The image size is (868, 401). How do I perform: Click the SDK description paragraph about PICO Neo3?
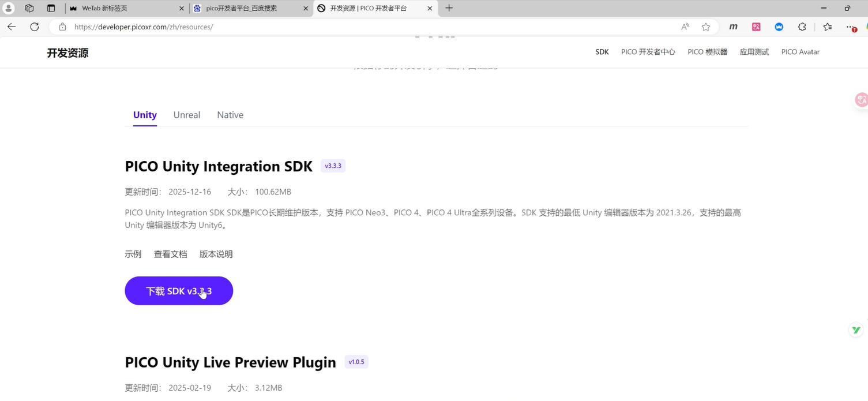tap(433, 219)
